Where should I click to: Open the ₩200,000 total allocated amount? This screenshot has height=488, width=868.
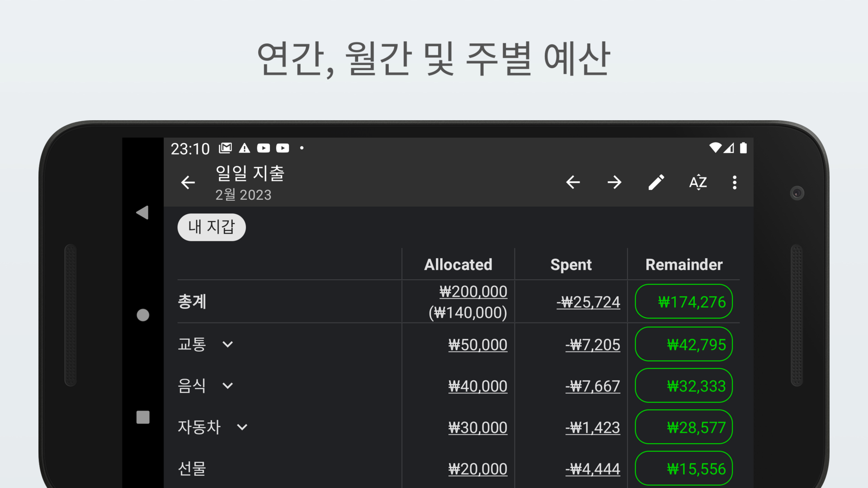click(x=473, y=292)
